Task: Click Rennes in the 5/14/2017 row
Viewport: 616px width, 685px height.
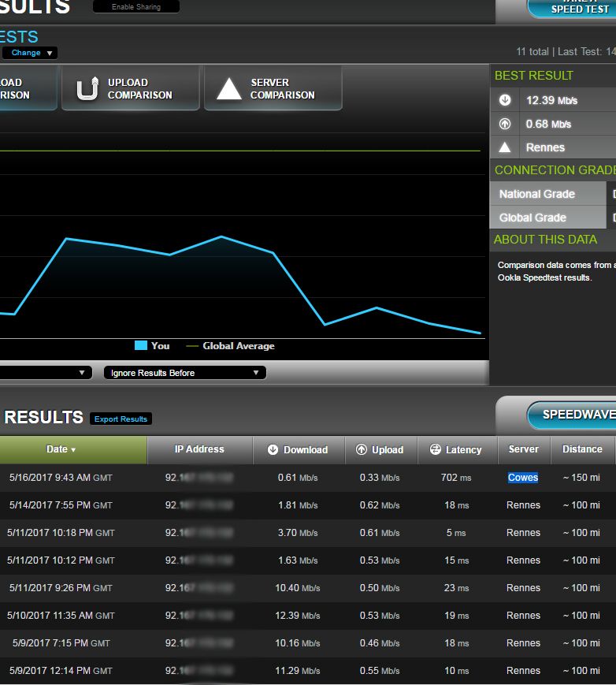Action: coord(524,505)
